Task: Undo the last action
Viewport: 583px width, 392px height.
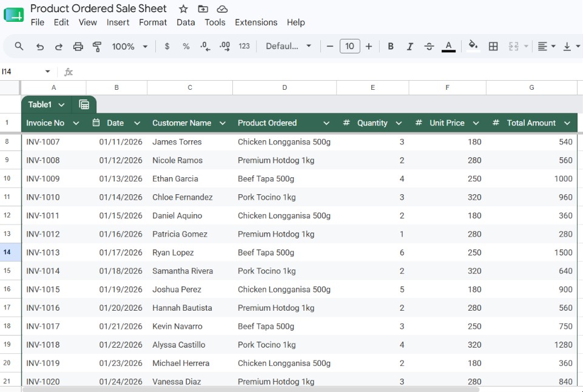Action: 40,47
